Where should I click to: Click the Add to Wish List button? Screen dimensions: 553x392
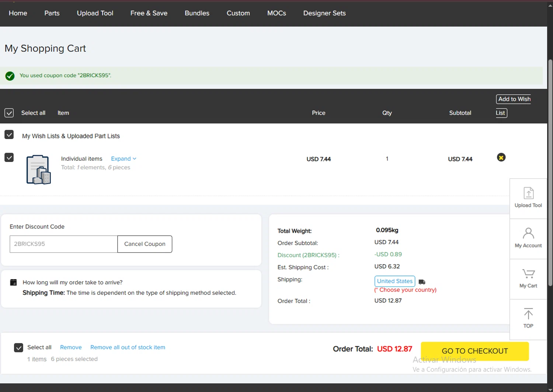(513, 106)
